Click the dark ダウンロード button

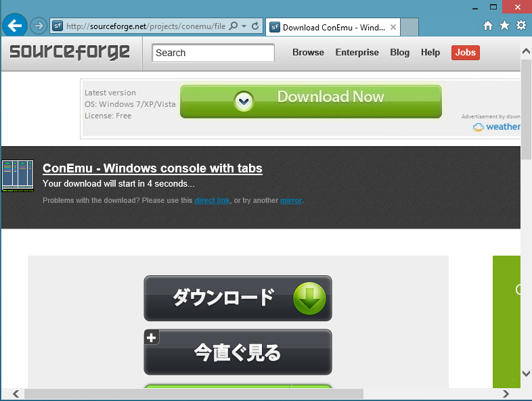point(238,298)
